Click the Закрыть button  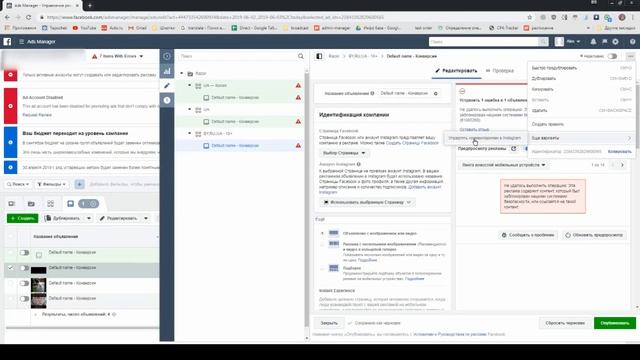(329, 323)
